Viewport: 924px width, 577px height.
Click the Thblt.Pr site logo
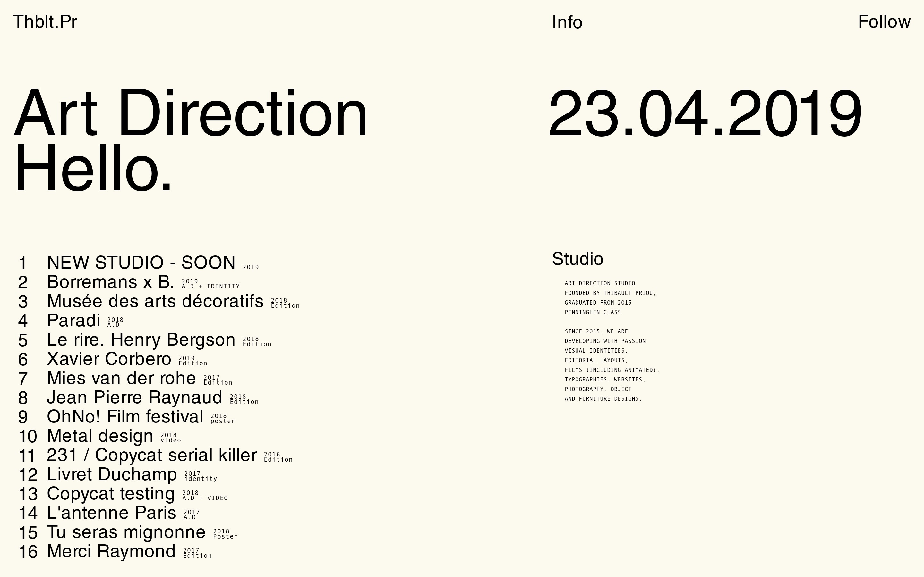pos(45,22)
